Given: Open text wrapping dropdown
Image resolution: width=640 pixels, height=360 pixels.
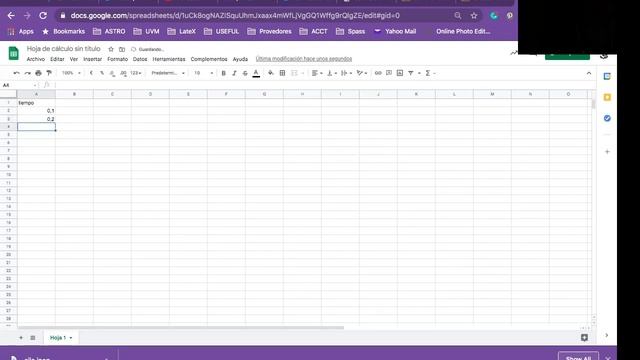Looking at the screenshot, I should point(346,73).
